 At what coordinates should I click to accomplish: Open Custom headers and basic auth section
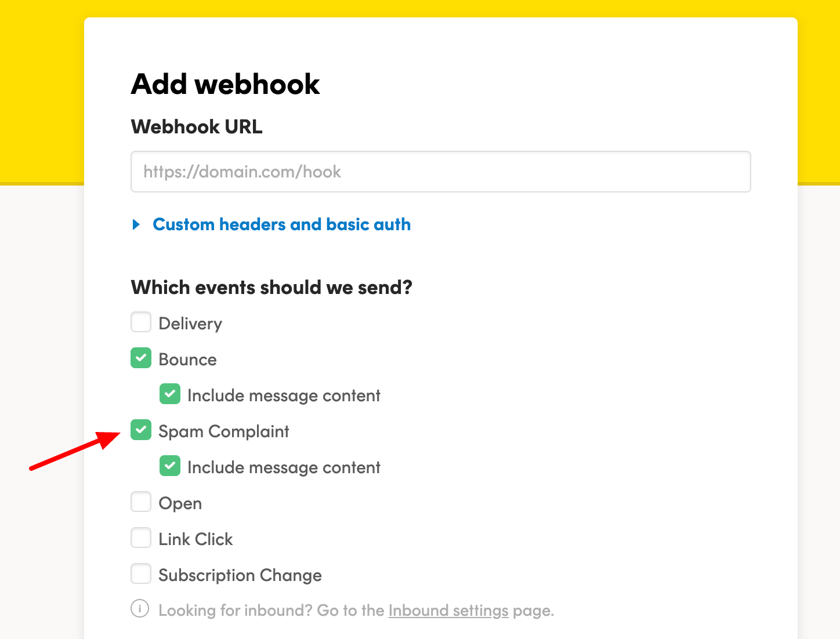[281, 224]
